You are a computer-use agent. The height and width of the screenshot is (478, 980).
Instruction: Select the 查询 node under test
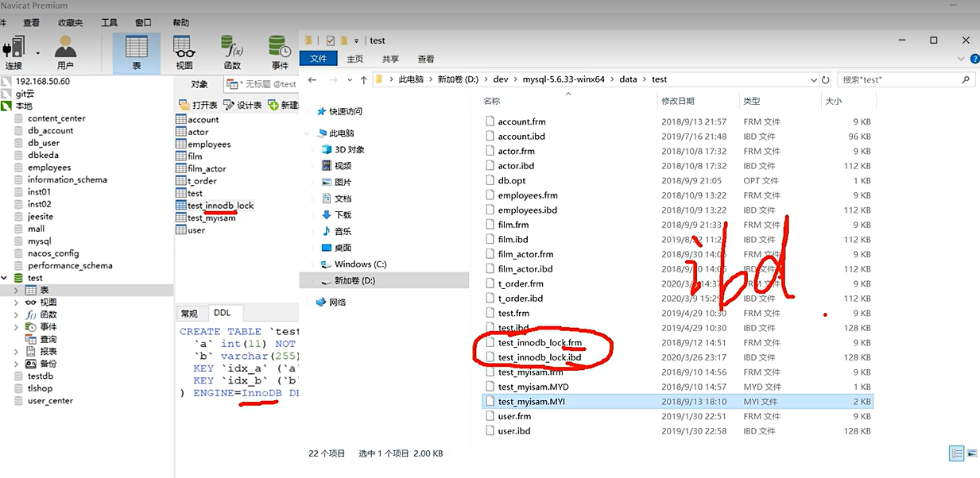pyautogui.click(x=48, y=339)
